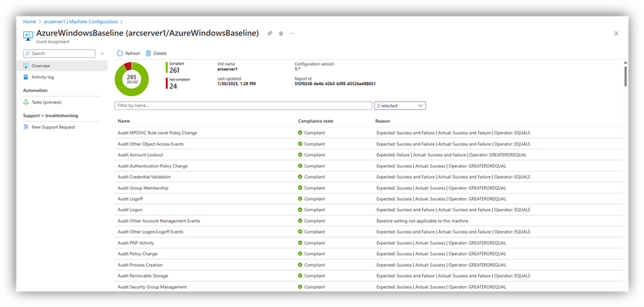Click compliant check icon for Audit Logon
Viewport: 644px width, 307px height.
click(300, 210)
